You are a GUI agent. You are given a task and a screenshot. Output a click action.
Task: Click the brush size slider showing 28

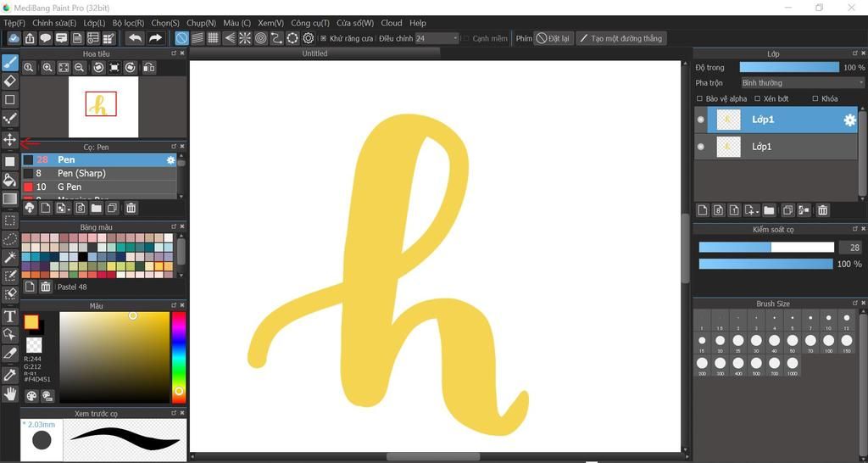766,247
